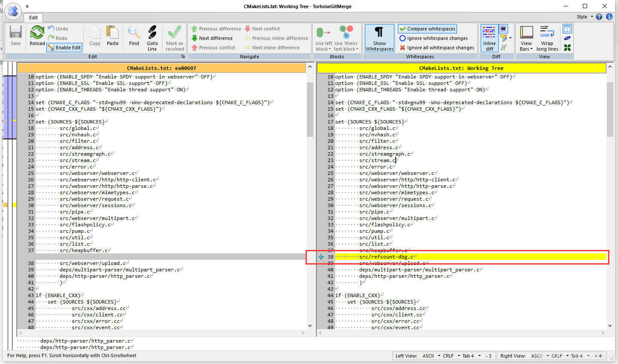The width and height of the screenshot is (618, 364).
Task: Toggle Wrap long lines
Action: (x=547, y=38)
